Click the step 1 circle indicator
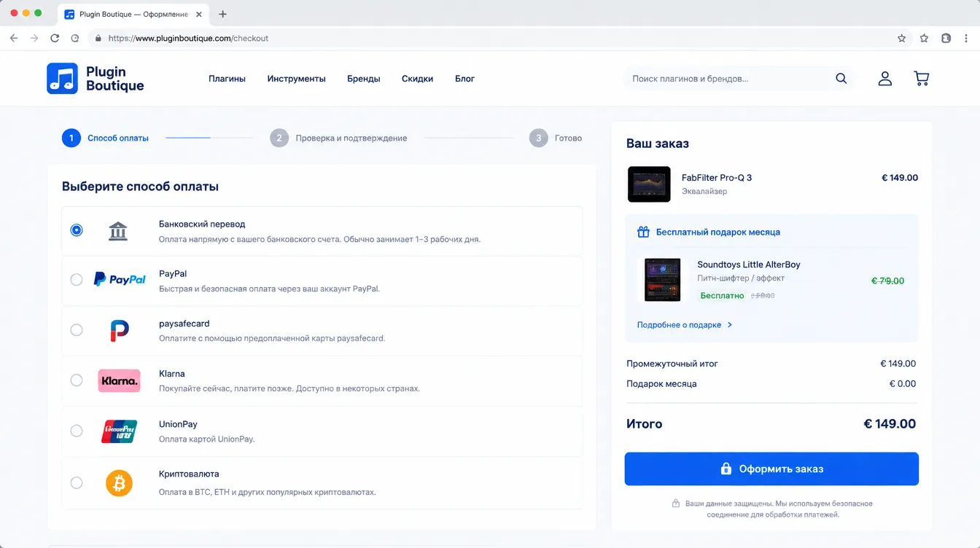This screenshot has height=548, width=980. (71, 138)
